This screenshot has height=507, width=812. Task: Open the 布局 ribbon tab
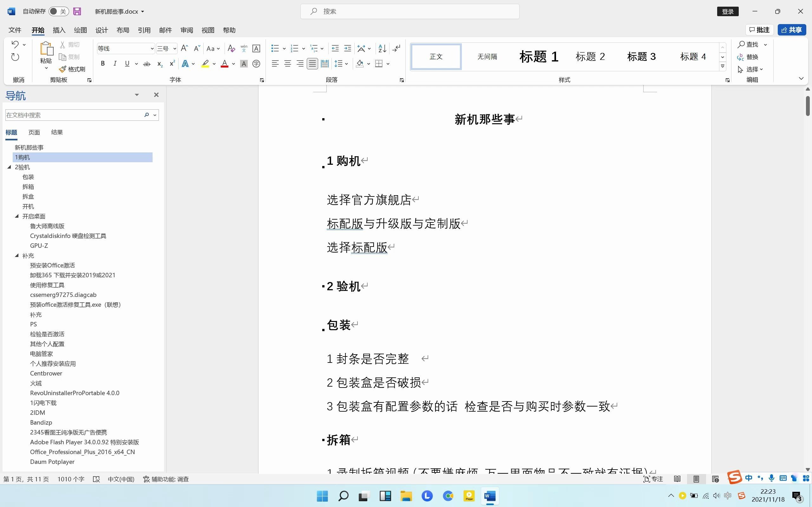[x=123, y=30]
